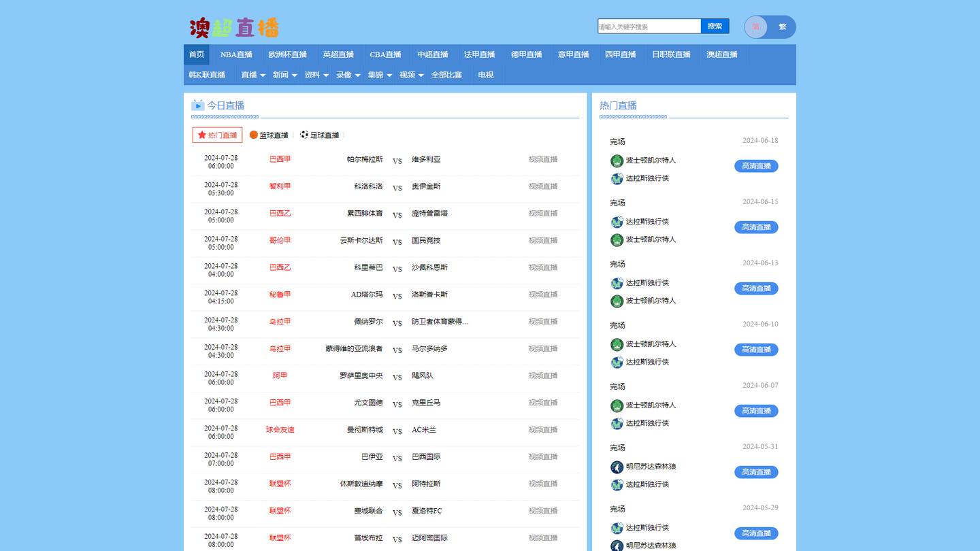Viewport: 980px width, 551px height.
Task: Open 全部比赛 navigation item
Action: click(x=446, y=75)
